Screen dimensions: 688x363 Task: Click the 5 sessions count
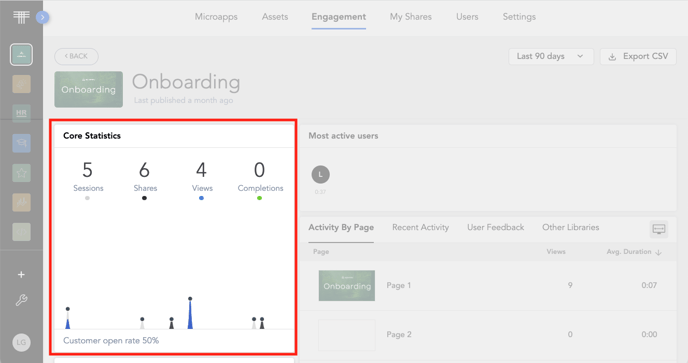coord(87,170)
